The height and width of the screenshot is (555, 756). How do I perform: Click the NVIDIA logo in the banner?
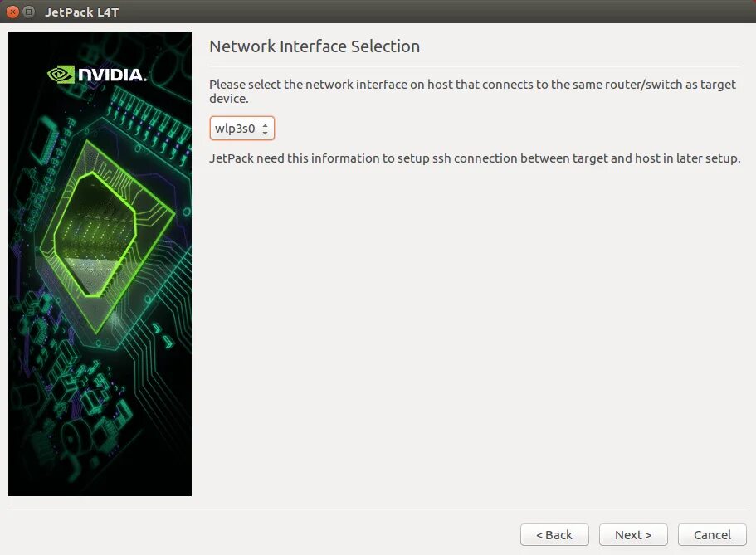97,75
